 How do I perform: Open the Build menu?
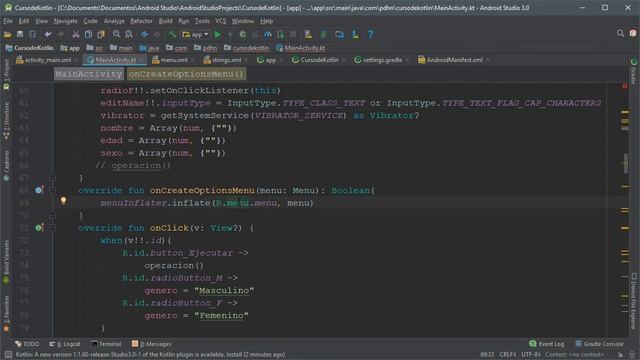tap(165, 21)
